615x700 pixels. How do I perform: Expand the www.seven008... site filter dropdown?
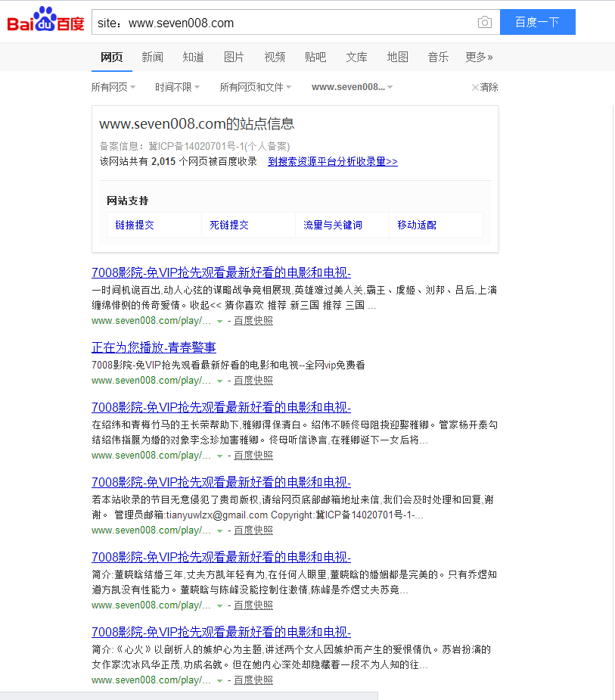tap(352, 87)
